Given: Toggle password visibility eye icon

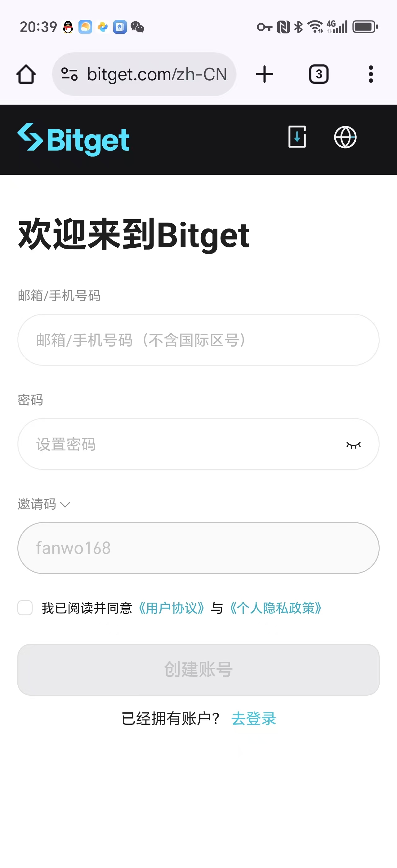Looking at the screenshot, I should tap(353, 445).
